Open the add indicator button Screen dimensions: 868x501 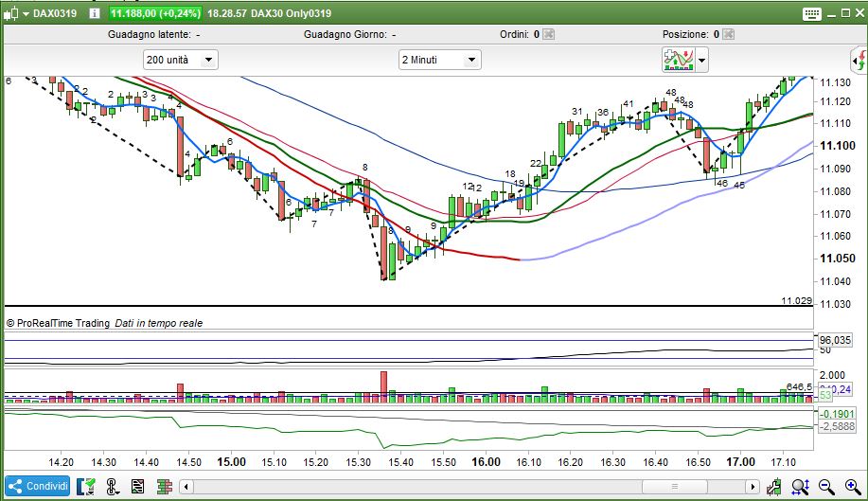point(678,60)
